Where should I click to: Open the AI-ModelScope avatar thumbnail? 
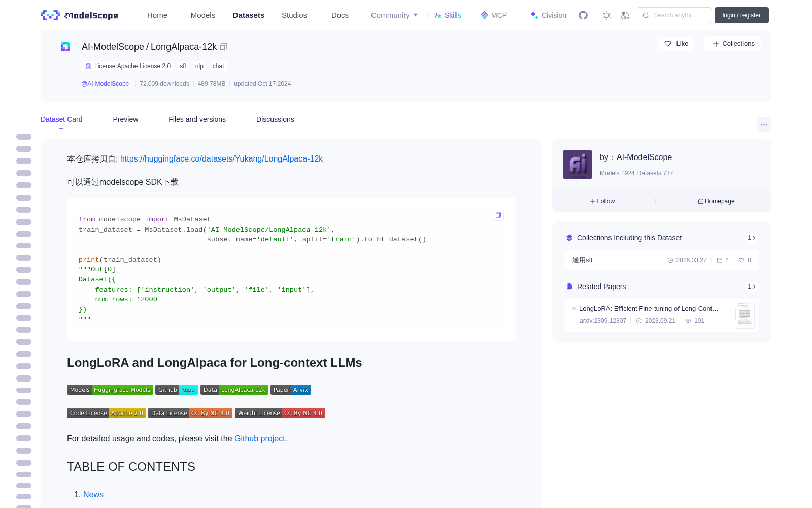coord(578,165)
